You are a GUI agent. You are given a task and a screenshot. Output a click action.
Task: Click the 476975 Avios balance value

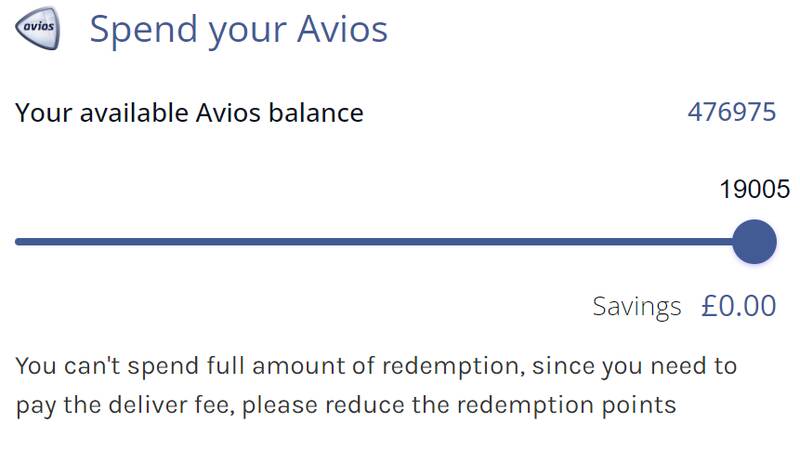click(732, 112)
